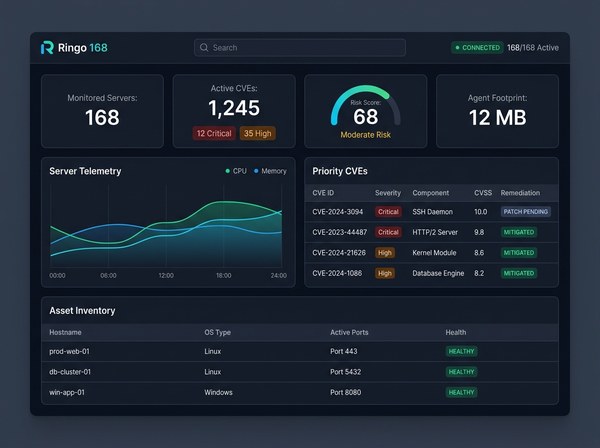Viewport: 600px width, 448px height.
Task: Open CVE-2023-44487 entry
Action: pos(339,232)
